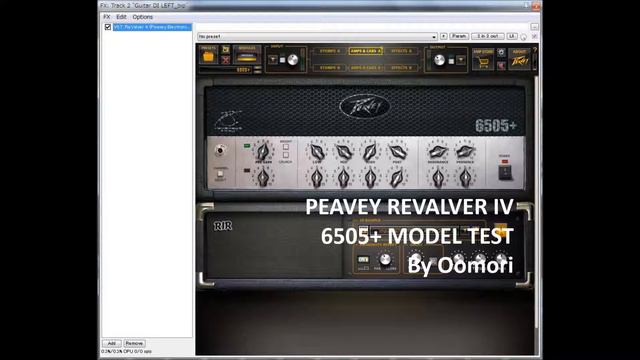Click the lower channel pre gain knob
Image resolution: width=640 pixels, height=360 pixels.
(x=263, y=178)
